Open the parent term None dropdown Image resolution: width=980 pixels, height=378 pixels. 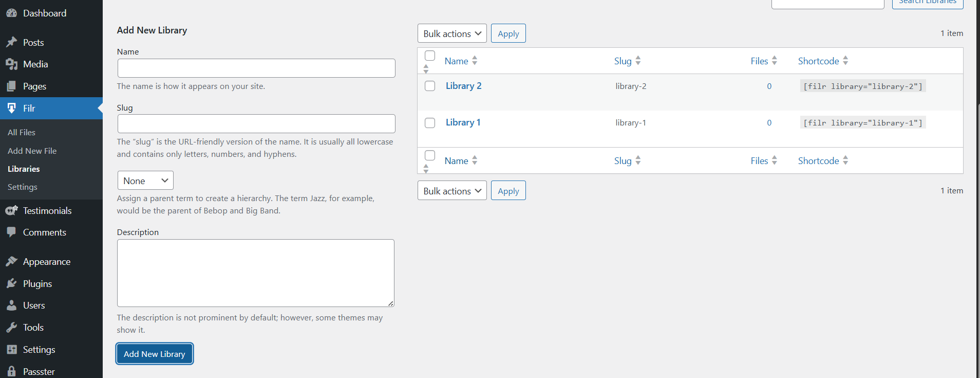(x=145, y=181)
